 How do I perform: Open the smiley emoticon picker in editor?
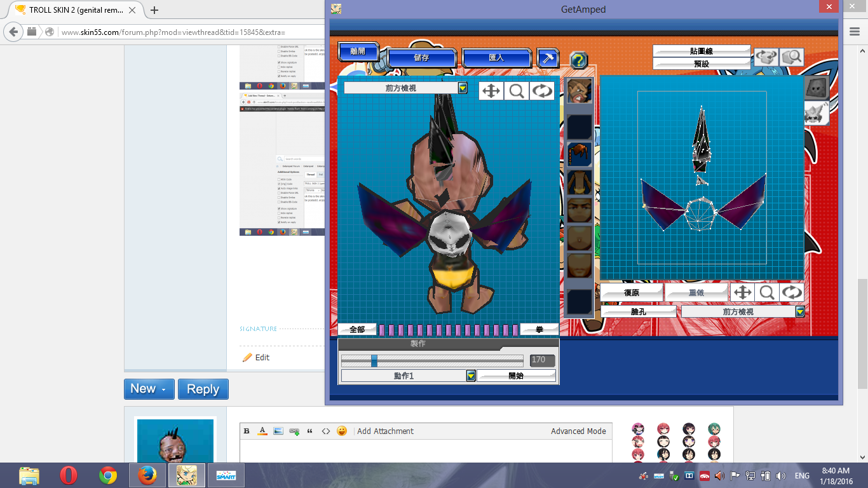pos(342,431)
